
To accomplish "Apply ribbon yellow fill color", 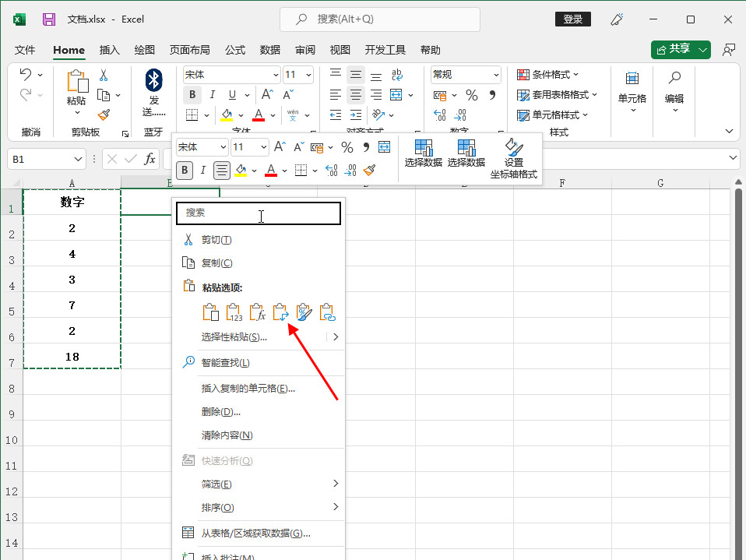I will [x=227, y=114].
